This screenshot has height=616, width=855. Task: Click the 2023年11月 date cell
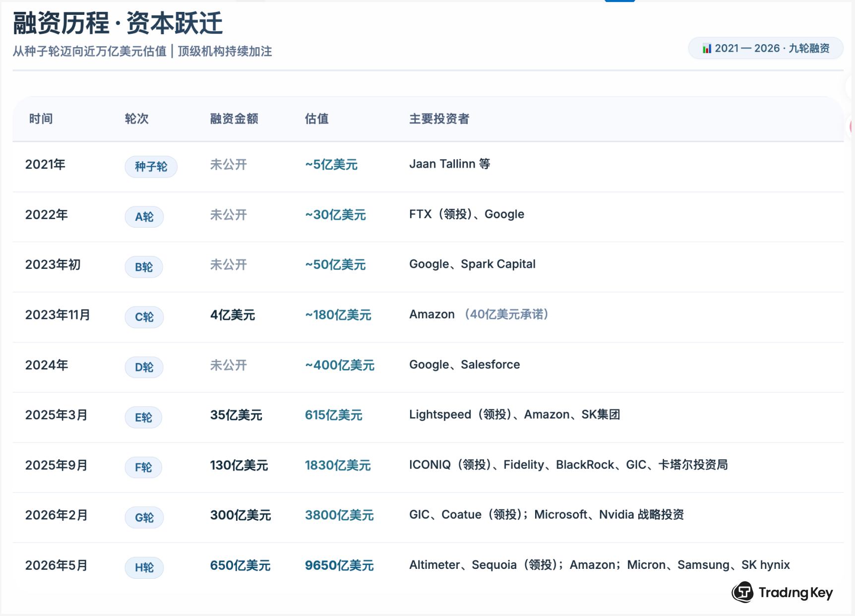[58, 314]
